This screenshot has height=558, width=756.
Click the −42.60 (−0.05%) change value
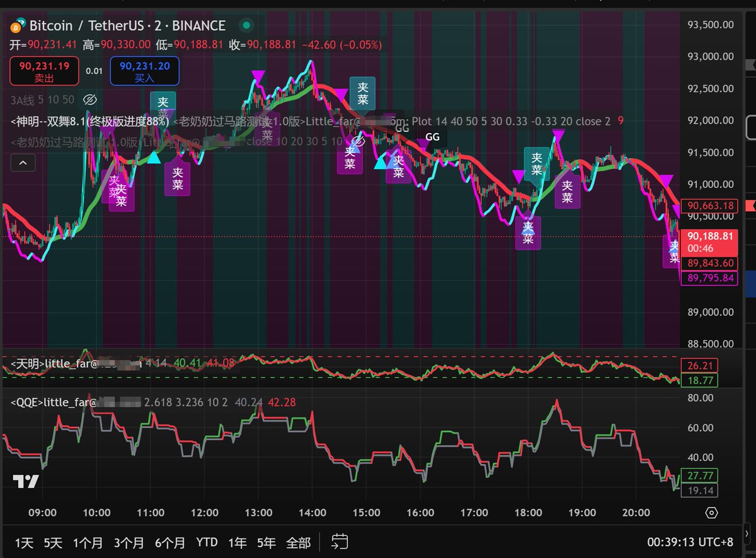coord(342,45)
